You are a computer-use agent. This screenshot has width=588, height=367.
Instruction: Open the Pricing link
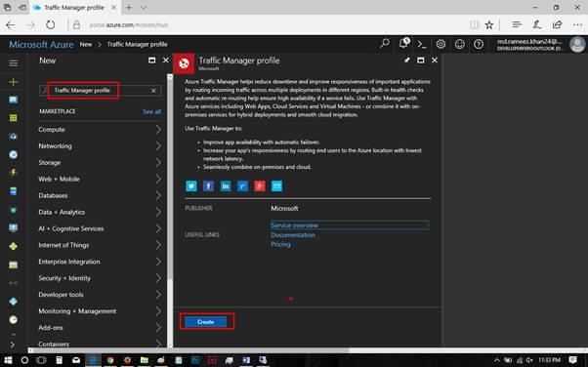280,244
